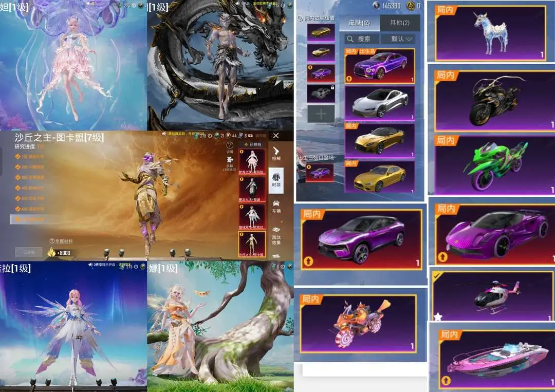
Task: Choose the purple car loadout slot
Action: (x=321, y=73)
